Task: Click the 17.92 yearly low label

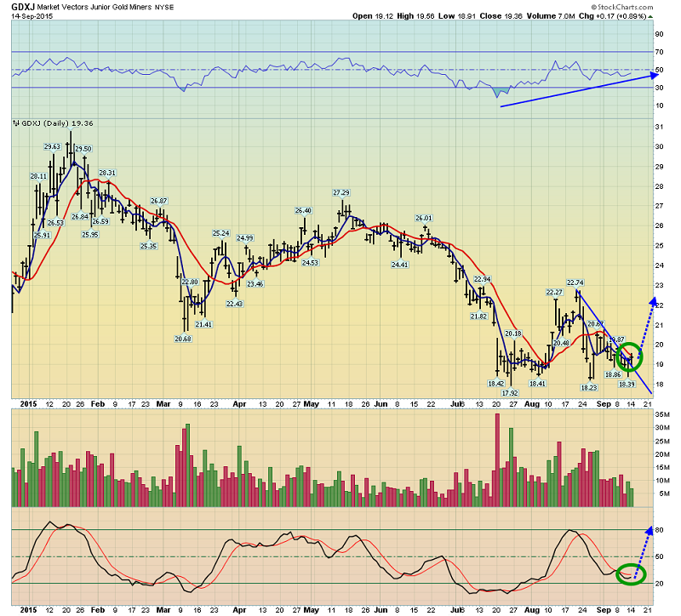Action: pos(510,393)
